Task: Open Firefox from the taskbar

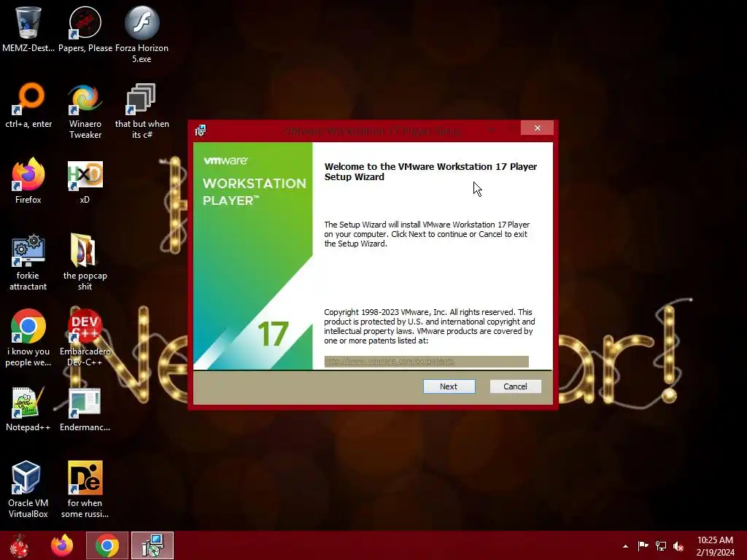Action: click(x=62, y=545)
